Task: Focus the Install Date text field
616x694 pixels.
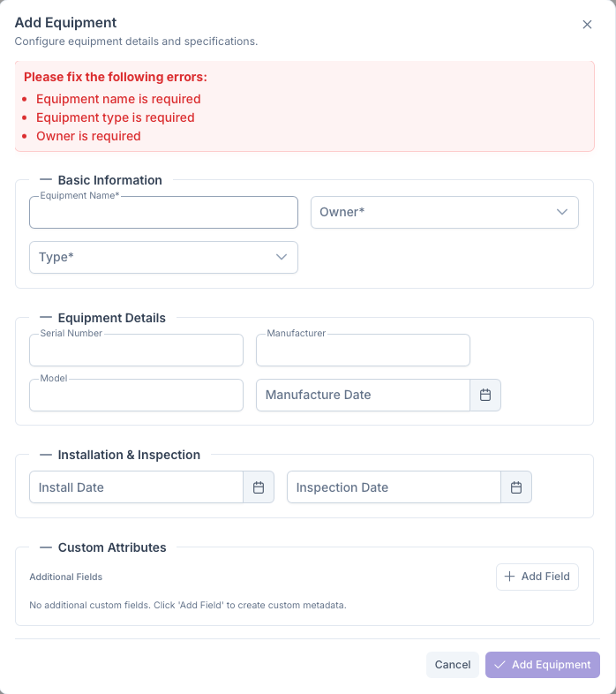Action: (136, 487)
